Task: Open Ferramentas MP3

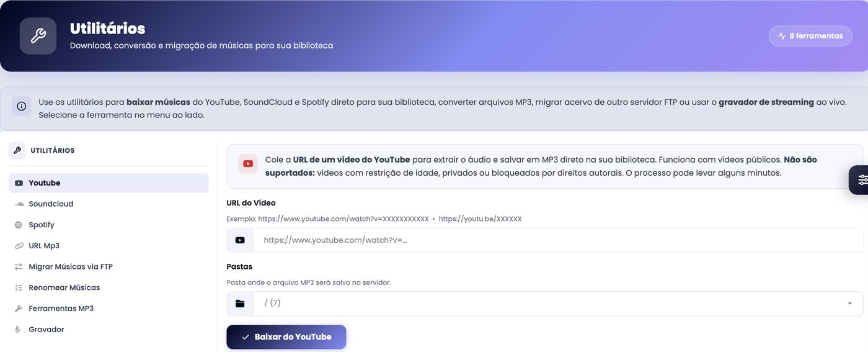Action: pyautogui.click(x=108, y=309)
